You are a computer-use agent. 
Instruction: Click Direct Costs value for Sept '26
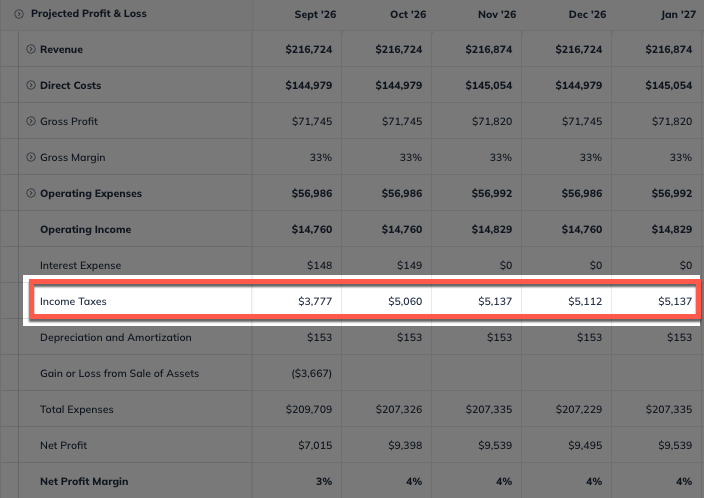coord(309,85)
